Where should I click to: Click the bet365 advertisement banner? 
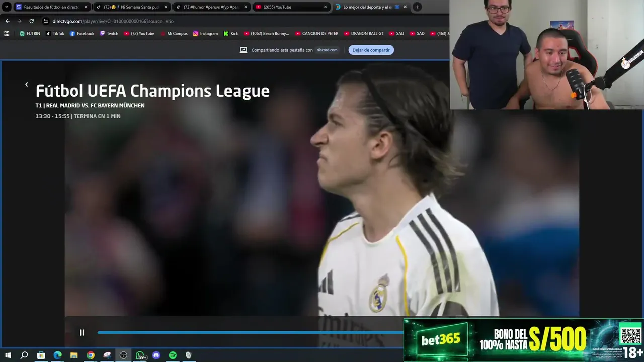(523, 340)
